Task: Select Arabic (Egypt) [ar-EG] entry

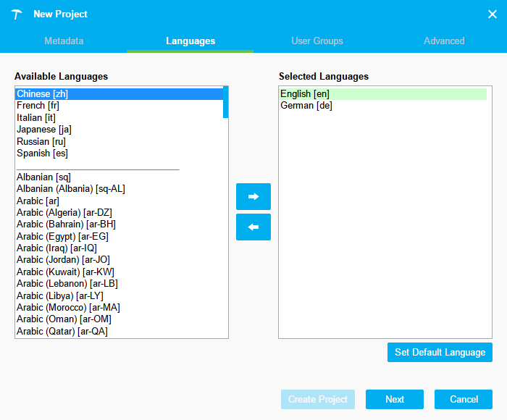Action: tap(62, 236)
